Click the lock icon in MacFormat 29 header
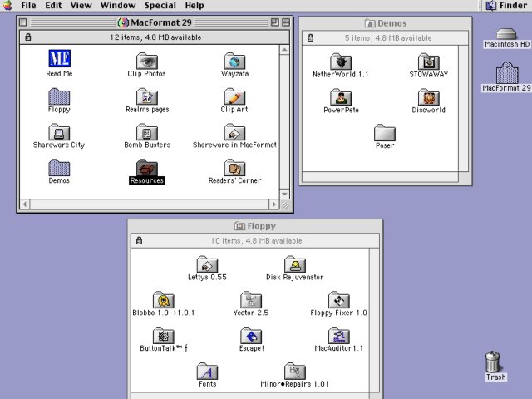The width and height of the screenshot is (532, 399). pos(28,37)
